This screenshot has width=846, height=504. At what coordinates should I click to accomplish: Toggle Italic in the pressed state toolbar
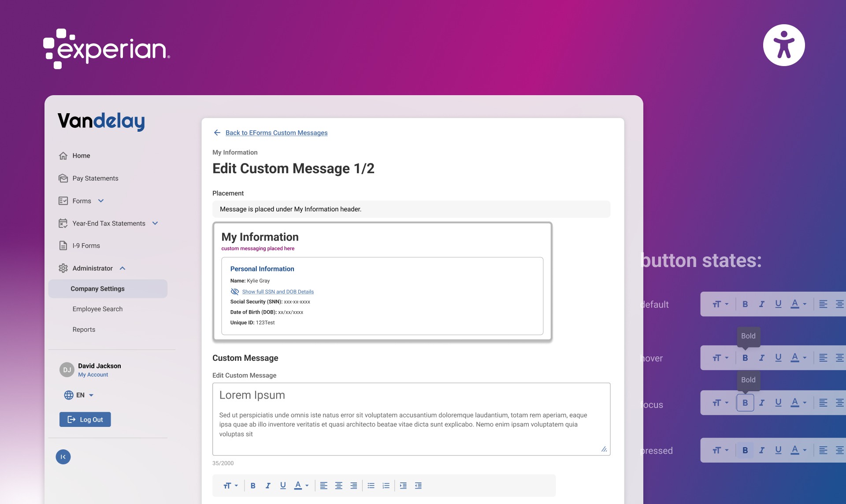click(761, 450)
